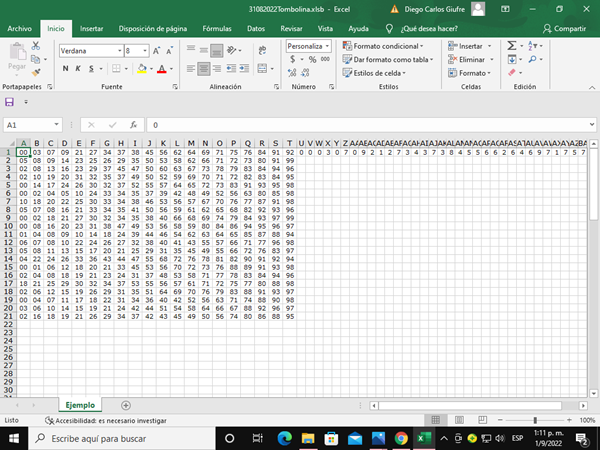600x450 pixels.
Task: Switch to the Insertar tab
Action: [91, 29]
